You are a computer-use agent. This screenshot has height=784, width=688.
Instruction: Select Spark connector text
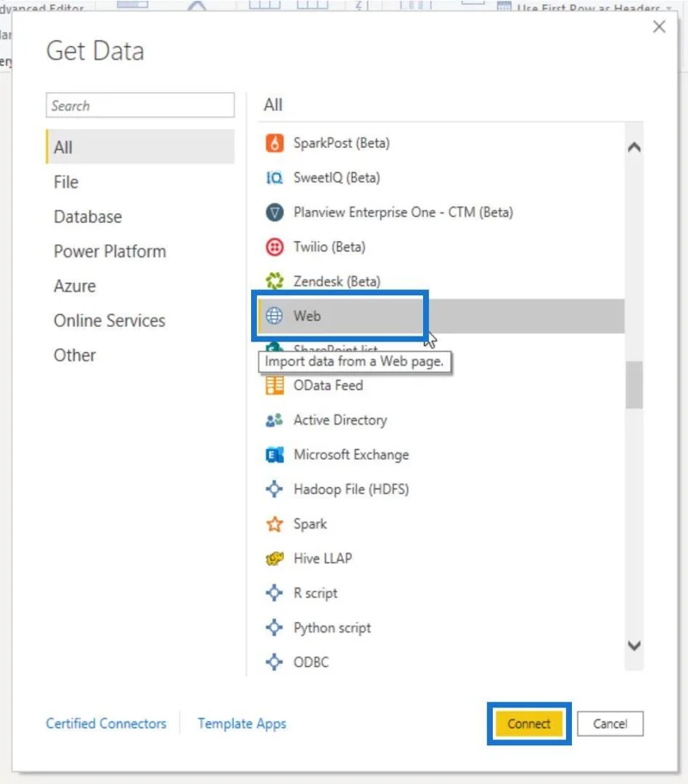tap(310, 524)
